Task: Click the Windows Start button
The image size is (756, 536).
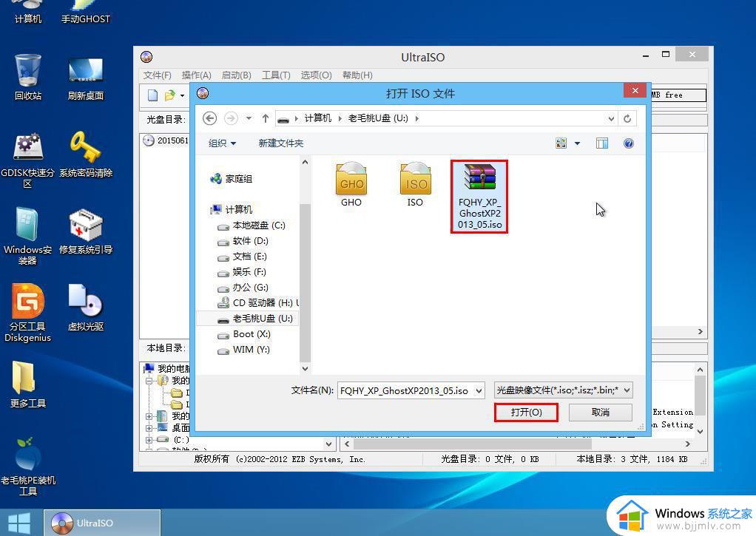Action: pos(19,523)
